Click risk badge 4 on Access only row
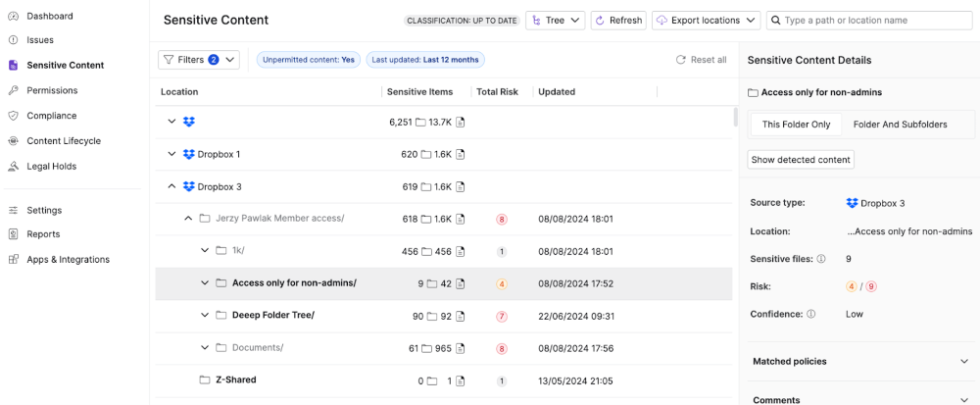Viewport: 980px width, 405px height. [x=501, y=283]
